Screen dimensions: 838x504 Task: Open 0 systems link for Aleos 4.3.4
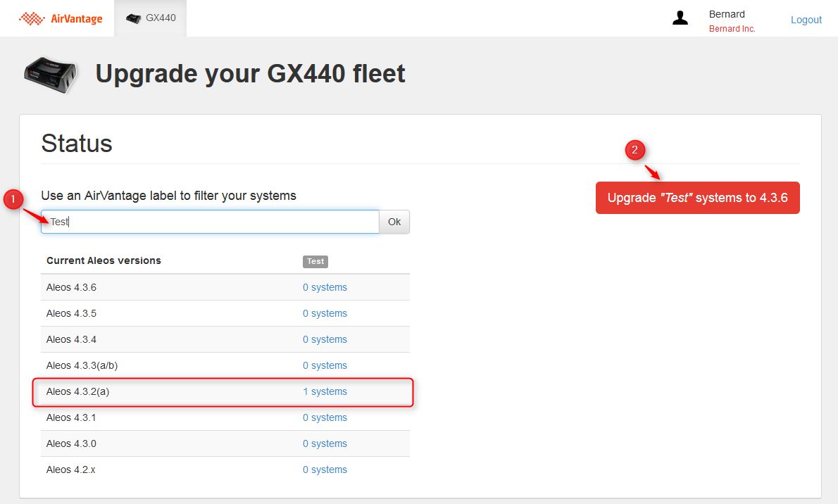(x=325, y=339)
